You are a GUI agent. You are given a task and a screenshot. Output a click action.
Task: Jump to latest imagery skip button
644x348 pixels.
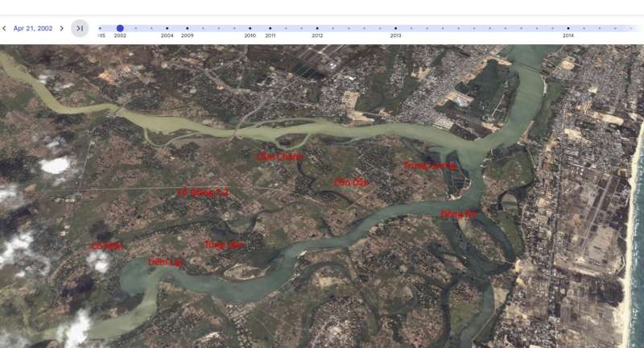point(80,28)
